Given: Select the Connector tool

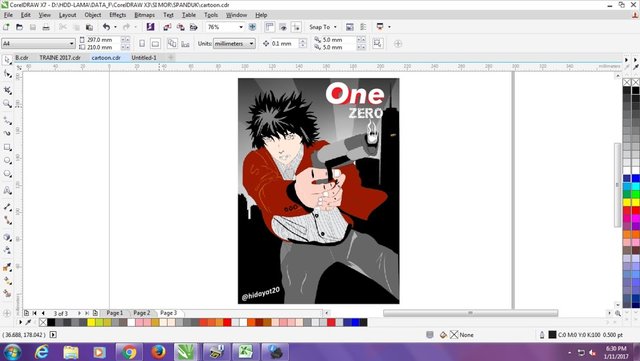Looking at the screenshot, I should [x=7, y=221].
